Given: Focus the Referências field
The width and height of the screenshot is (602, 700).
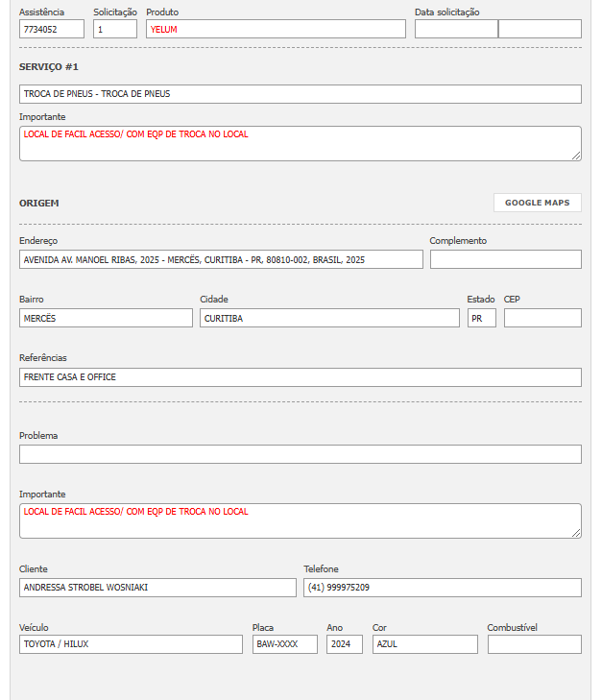Looking at the screenshot, I should (300, 377).
